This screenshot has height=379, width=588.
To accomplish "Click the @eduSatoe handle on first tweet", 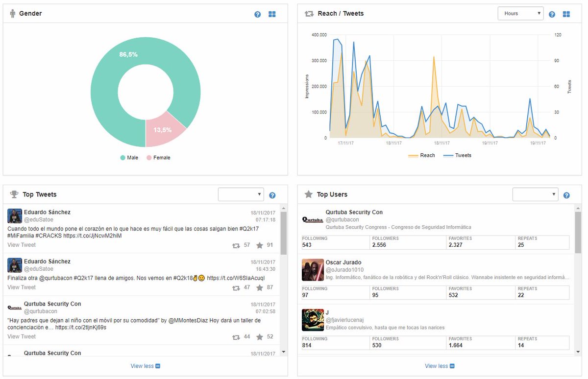I will coord(39,220).
